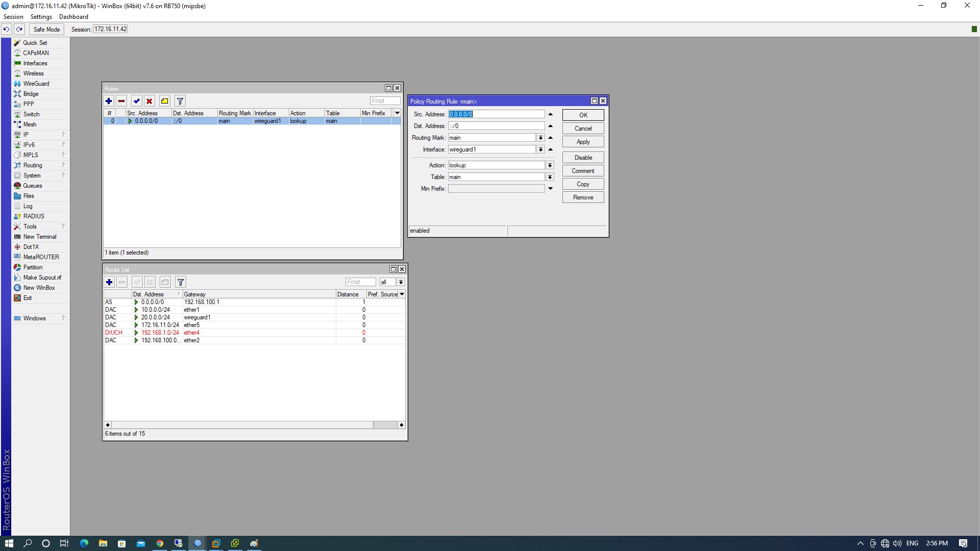
Task: Click the undo arrow in top toolbar
Action: [6, 29]
